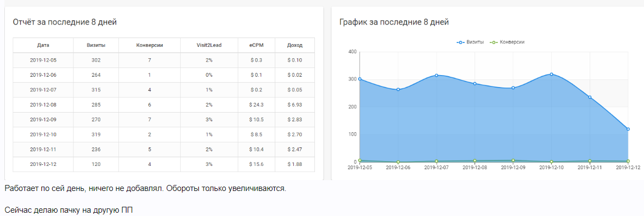Click the Конверсии table column header
The image size is (644, 216).
(x=149, y=45)
